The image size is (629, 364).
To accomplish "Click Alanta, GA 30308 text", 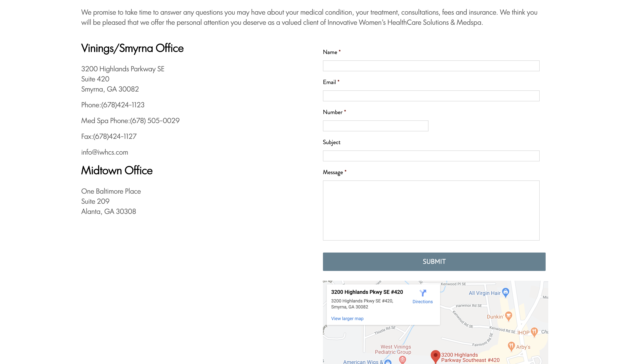I will coord(109,212).
